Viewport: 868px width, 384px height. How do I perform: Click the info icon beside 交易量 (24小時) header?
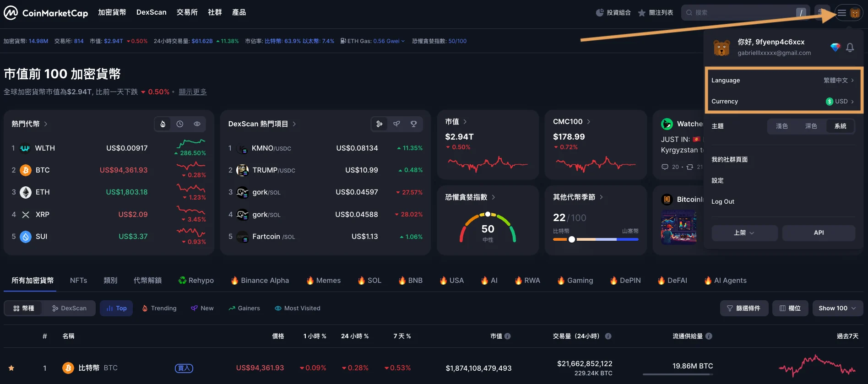608,336
